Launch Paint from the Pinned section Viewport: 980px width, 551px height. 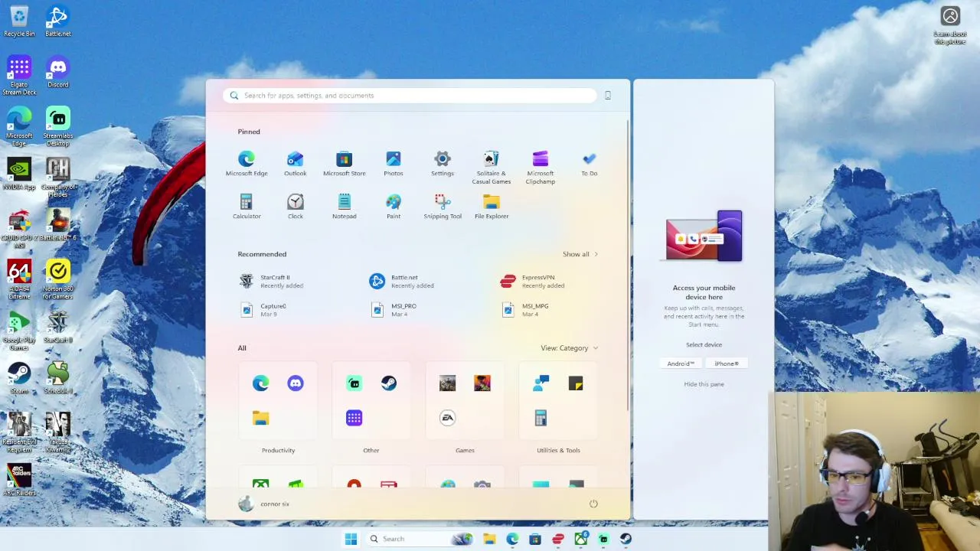[x=394, y=207]
